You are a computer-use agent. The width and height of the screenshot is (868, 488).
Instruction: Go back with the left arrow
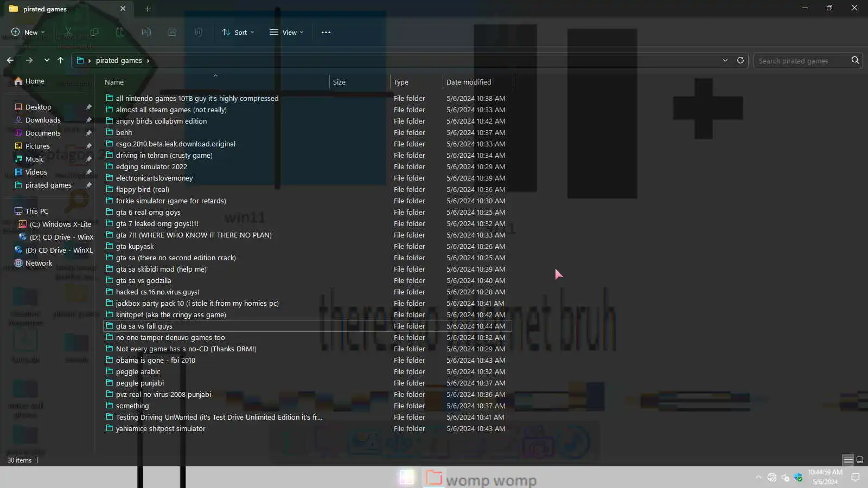click(10, 60)
